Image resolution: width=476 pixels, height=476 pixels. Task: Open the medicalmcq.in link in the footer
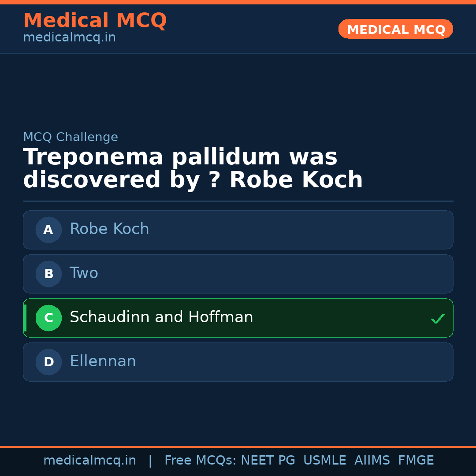point(89,461)
